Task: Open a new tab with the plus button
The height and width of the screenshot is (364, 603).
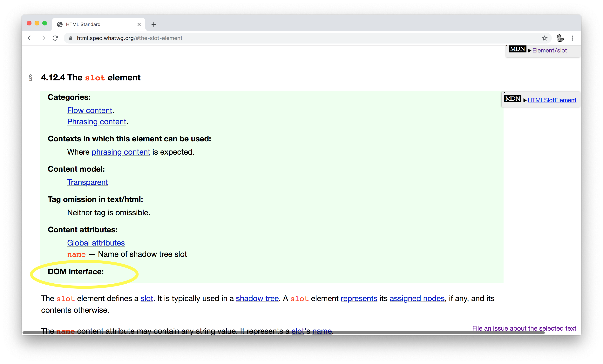Action: coord(154,24)
